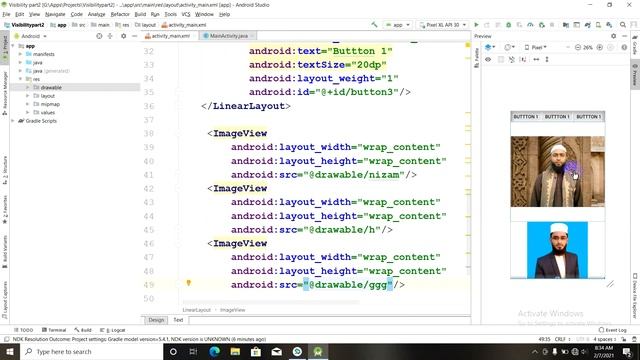Expand the manifests folder in project tree

20,54
